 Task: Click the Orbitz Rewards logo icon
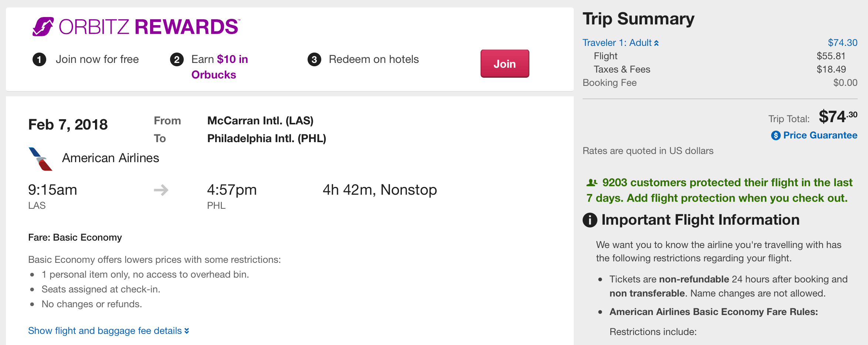(x=43, y=27)
